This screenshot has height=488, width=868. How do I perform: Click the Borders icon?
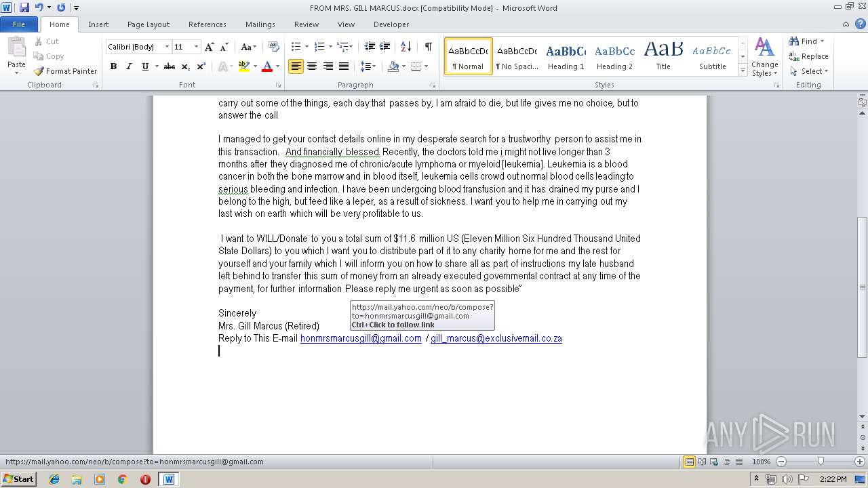tap(416, 66)
